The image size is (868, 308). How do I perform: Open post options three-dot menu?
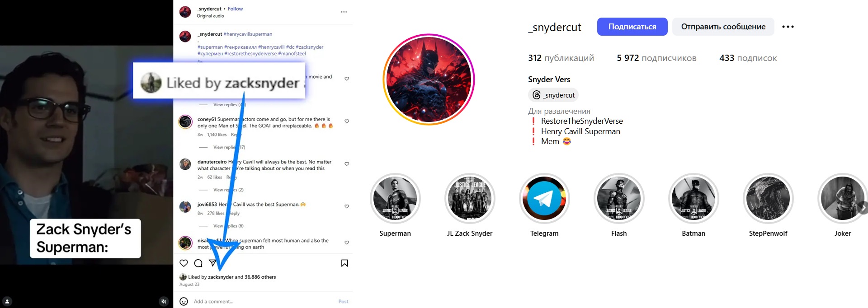(344, 12)
